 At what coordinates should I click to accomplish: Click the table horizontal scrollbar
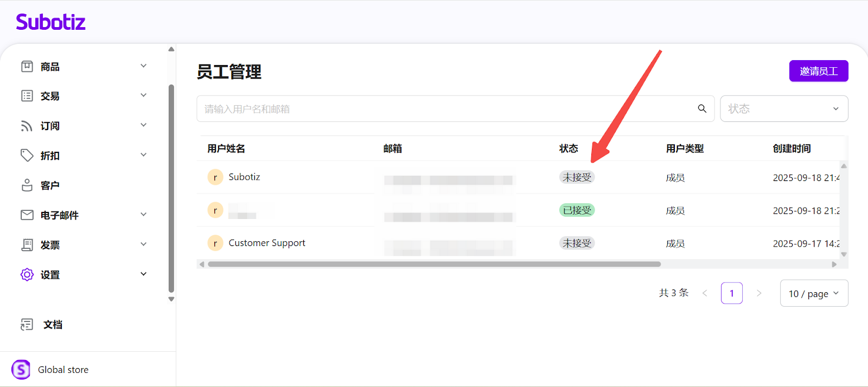point(434,265)
